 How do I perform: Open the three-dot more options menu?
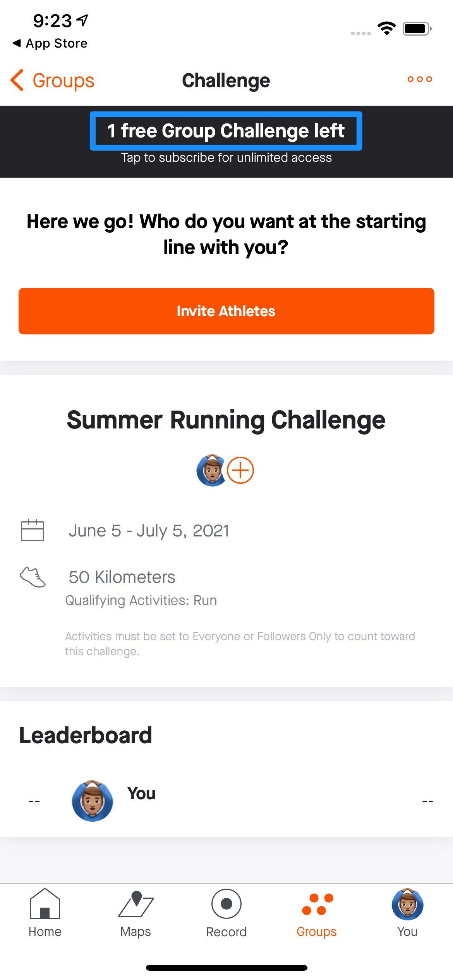[420, 79]
